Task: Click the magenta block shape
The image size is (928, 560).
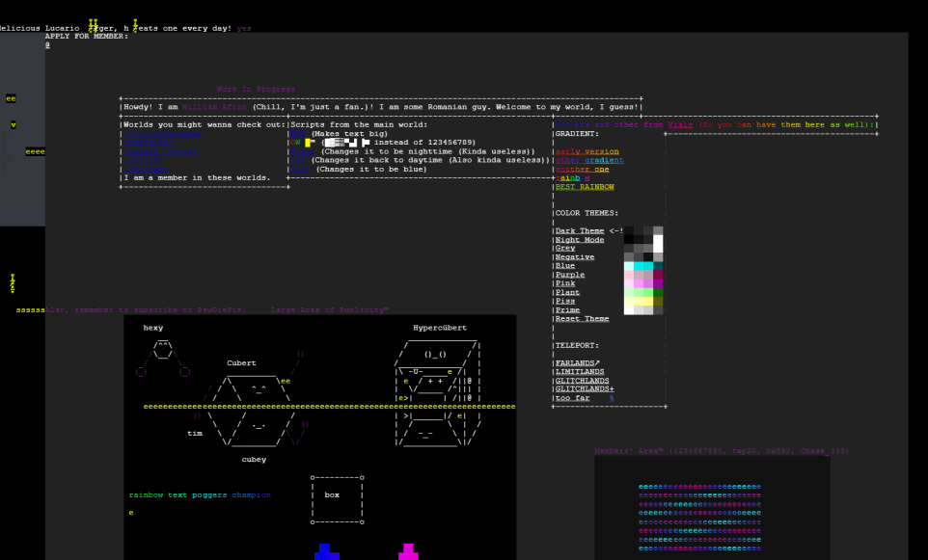Action: pos(408,551)
